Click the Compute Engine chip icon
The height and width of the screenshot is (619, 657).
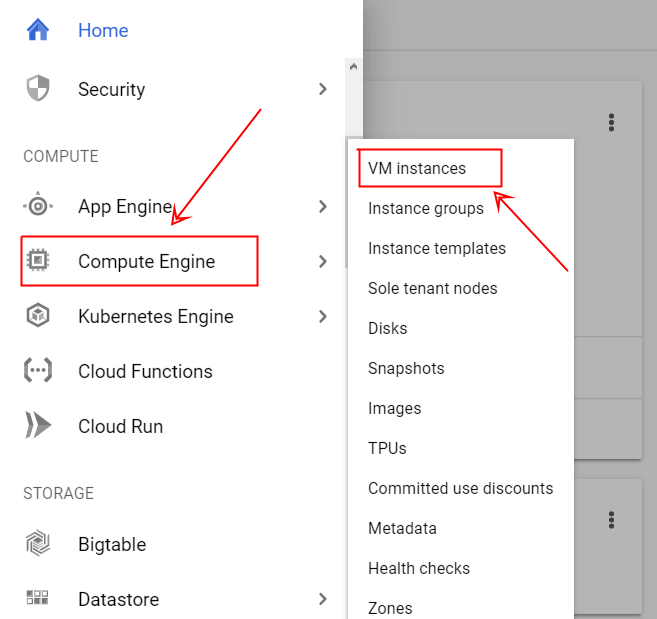38,260
